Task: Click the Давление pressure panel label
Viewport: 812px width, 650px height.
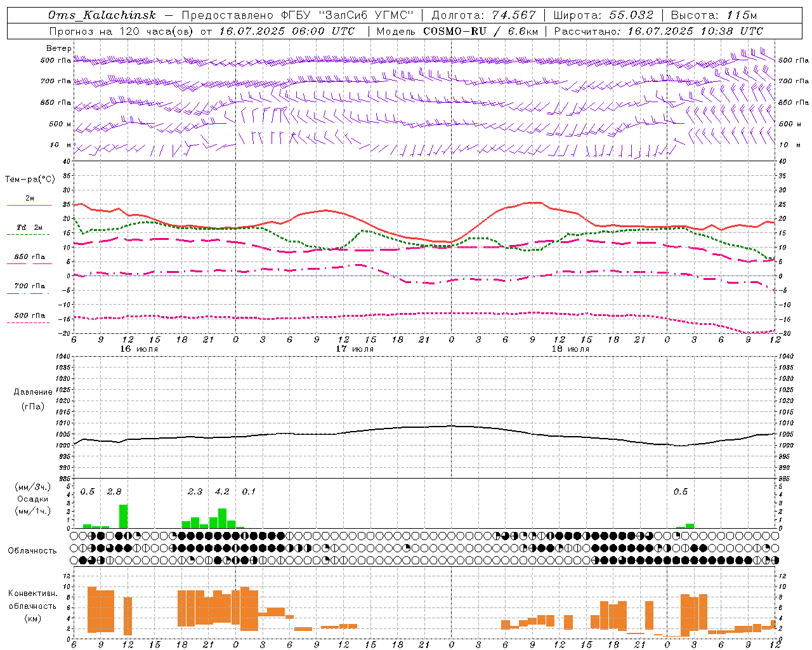Action: pyautogui.click(x=33, y=392)
